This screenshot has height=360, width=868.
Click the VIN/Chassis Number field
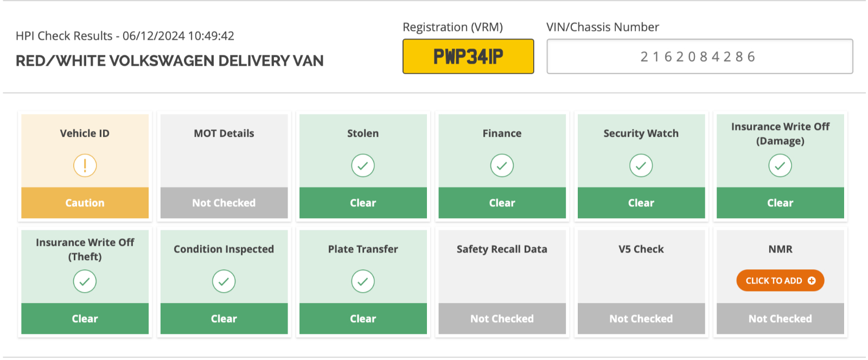700,56
